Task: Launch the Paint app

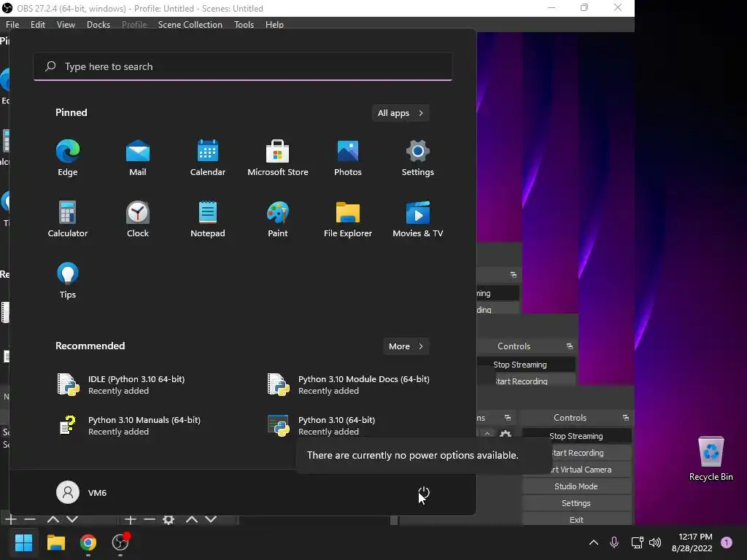Action: (x=278, y=219)
